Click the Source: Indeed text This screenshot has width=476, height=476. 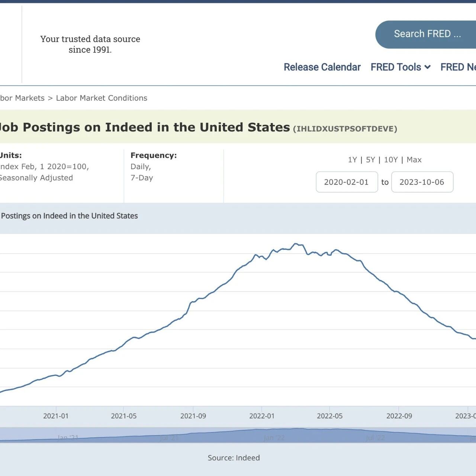pyautogui.click(x=234, y=458)
